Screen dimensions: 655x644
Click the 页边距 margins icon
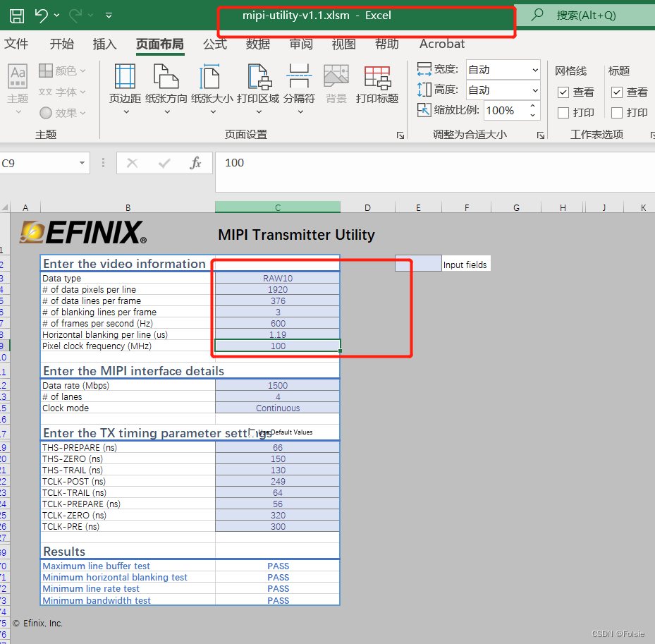point(125,76)
